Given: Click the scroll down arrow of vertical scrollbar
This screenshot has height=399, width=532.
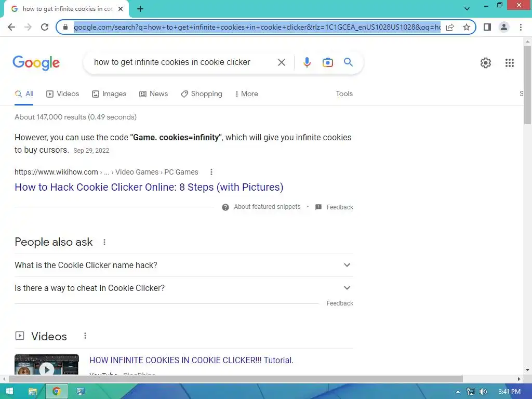Looking at the screenshot, I should tap(527, 370).
